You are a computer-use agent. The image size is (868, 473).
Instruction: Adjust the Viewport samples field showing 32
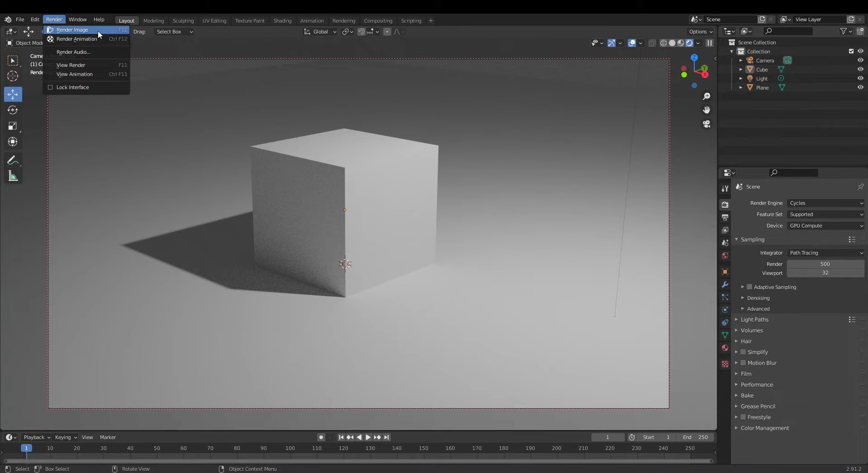825,273
